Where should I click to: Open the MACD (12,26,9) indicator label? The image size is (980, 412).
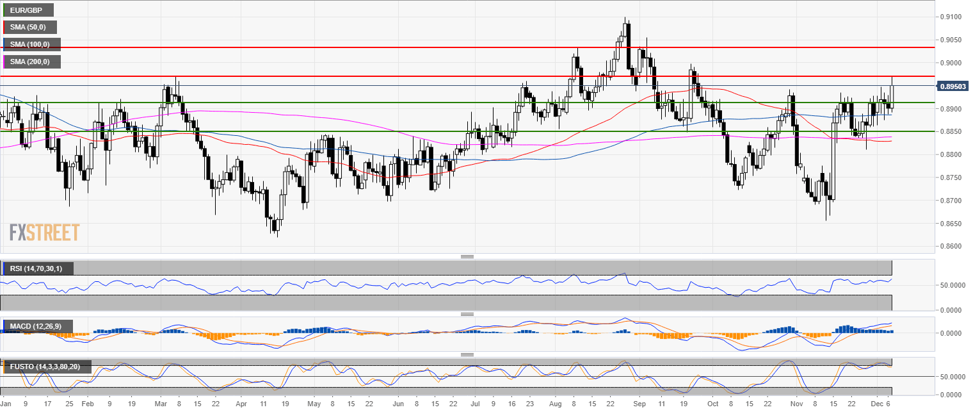point(36,326)
